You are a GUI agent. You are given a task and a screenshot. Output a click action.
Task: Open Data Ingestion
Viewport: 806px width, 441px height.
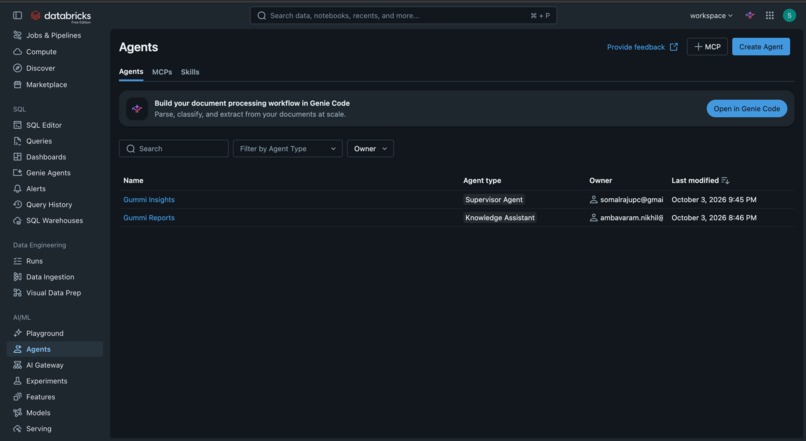tap(50, 277)
